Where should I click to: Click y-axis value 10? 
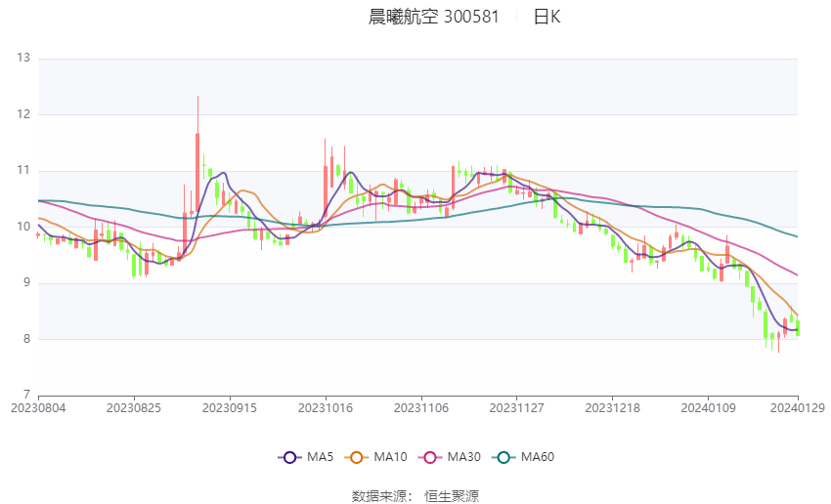click(23, 228)
